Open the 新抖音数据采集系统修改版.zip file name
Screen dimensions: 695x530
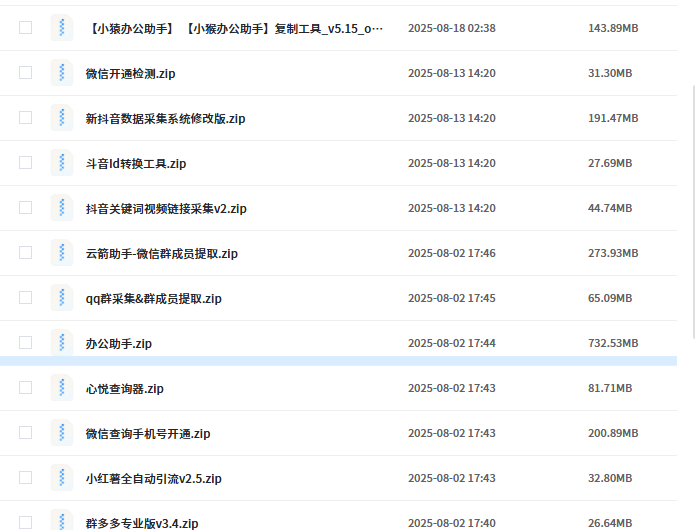[165, 119]
